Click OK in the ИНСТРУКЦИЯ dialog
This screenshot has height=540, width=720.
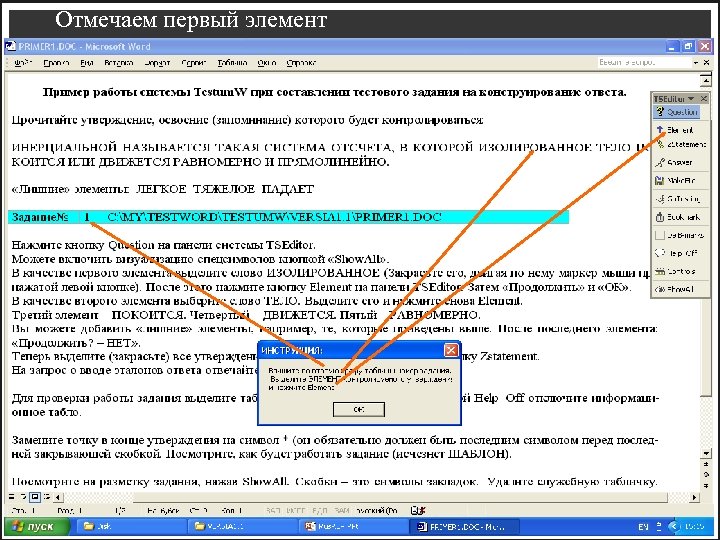tap(359, 410)
